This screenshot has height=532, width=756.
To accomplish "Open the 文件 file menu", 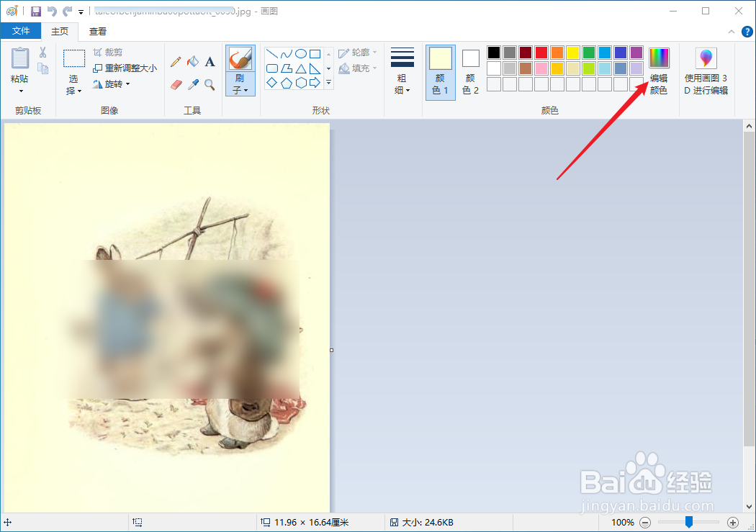I will tap(21, 31).
